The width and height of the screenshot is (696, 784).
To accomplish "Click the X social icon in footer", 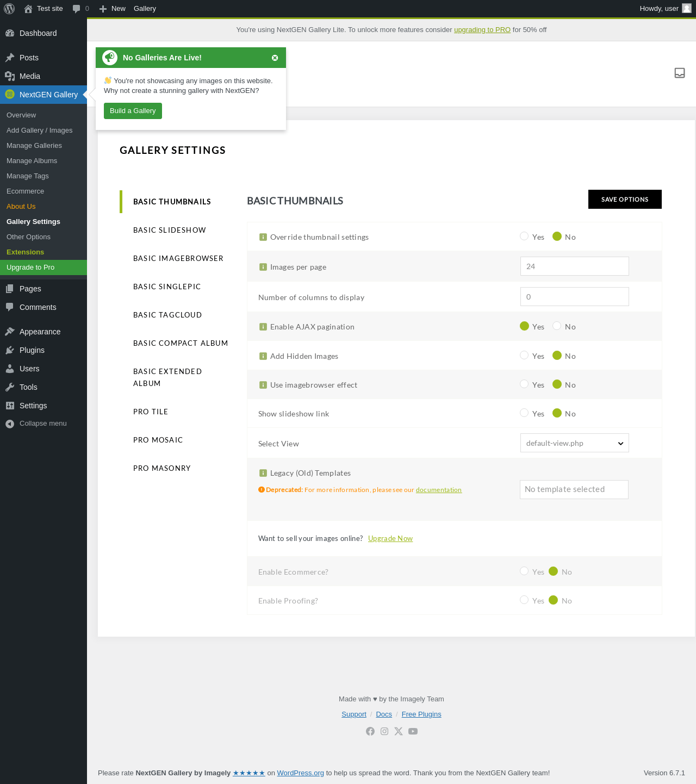I will pyautogui.click(x=399, y=731).
